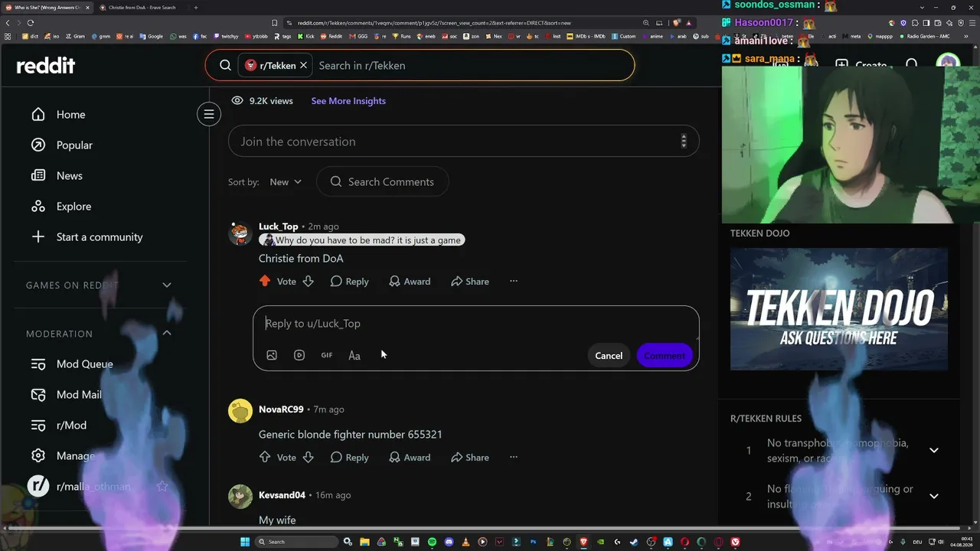
Task: Award NovaRC99's comment
Action: click(409, 458)
